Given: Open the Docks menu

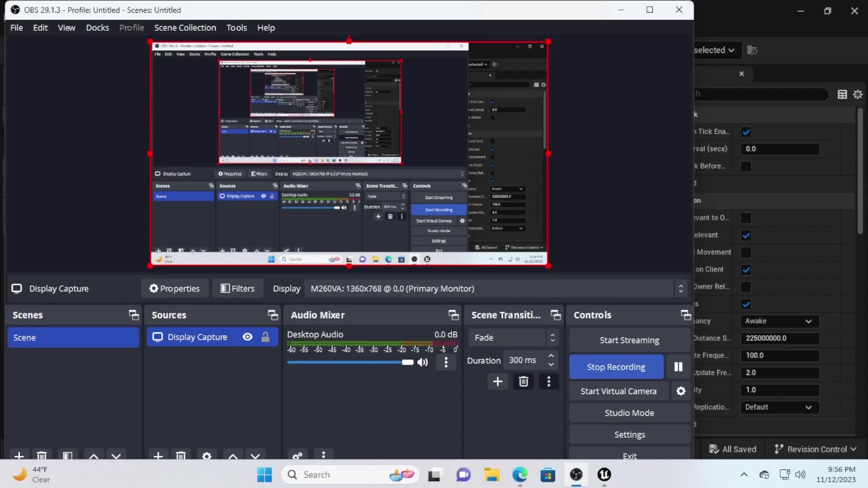Looking at the screenshot, I should coord(97,28).
